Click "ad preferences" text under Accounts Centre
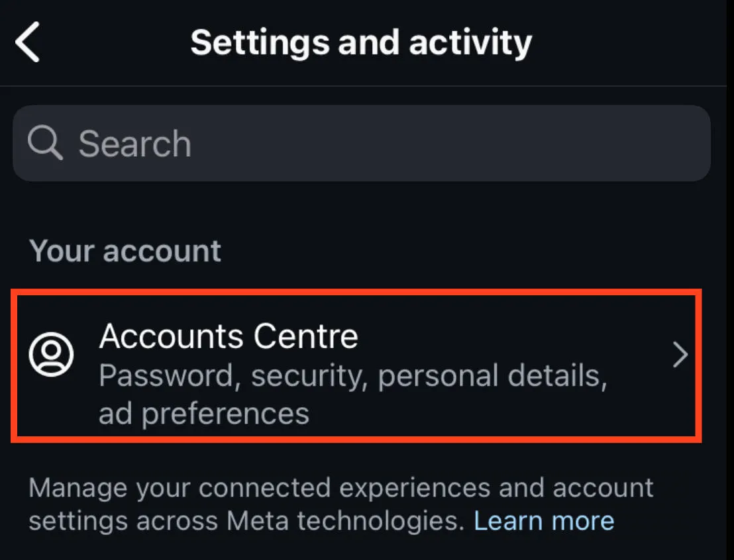The width and height of the screenshot is (734, 560). click(204, 414)
